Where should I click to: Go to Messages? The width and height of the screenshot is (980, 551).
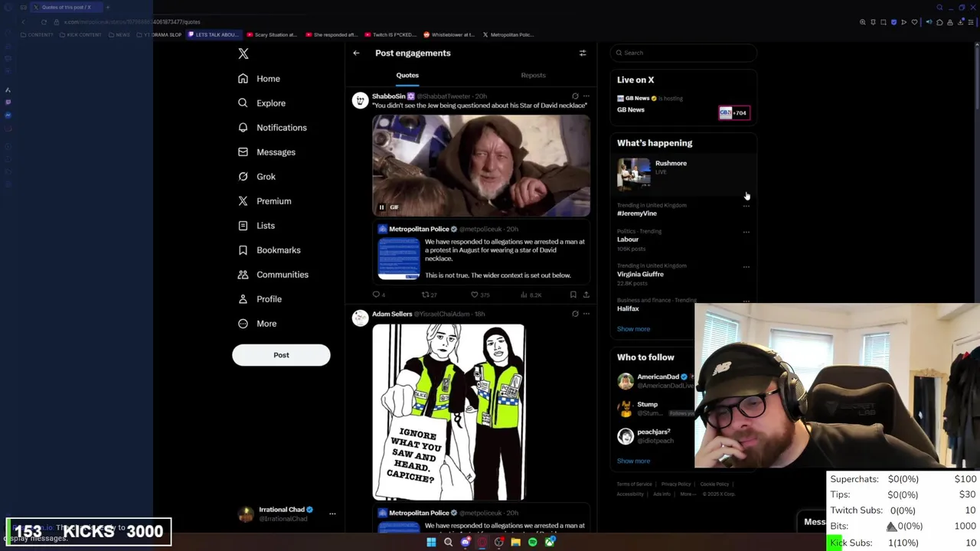267,152
